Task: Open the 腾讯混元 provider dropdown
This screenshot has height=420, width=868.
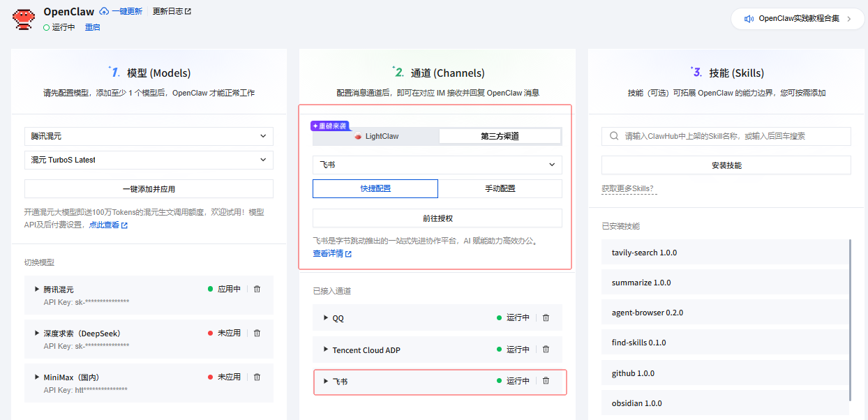Action: coord(149,136)
